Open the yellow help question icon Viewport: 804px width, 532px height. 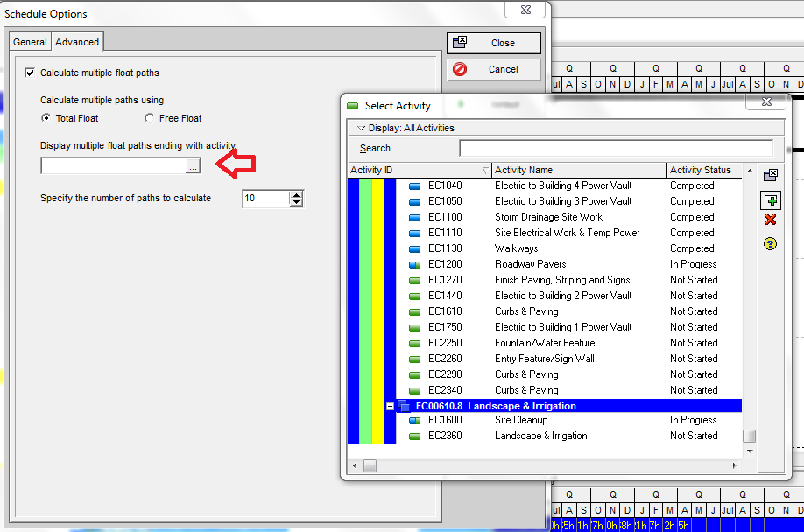pyautogui.click(x=770, y=244)
